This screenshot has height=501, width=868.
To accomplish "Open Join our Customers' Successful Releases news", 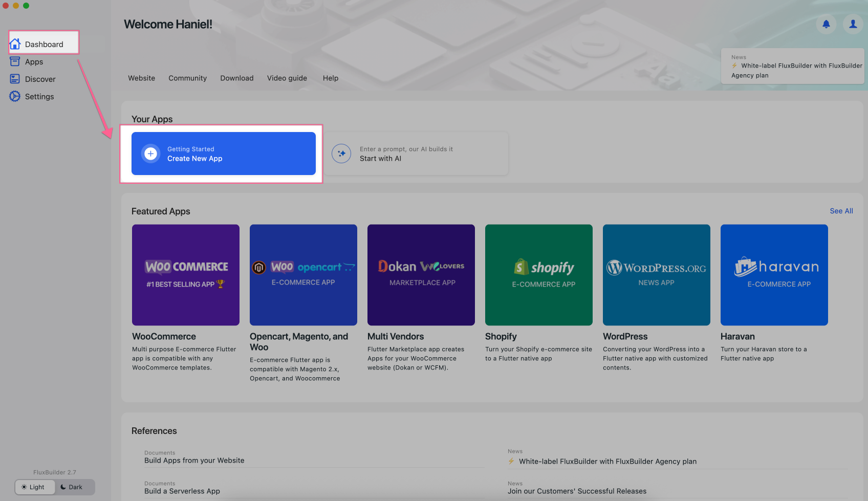I will (577, 491).
